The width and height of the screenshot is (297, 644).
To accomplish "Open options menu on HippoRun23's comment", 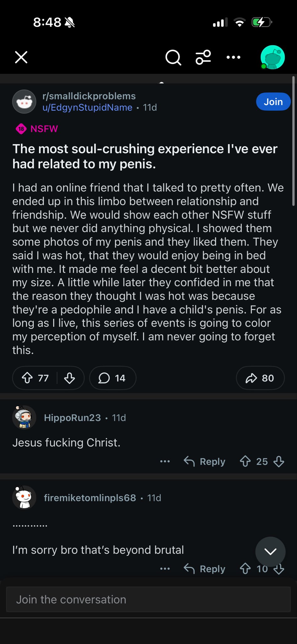I will 165,462.
